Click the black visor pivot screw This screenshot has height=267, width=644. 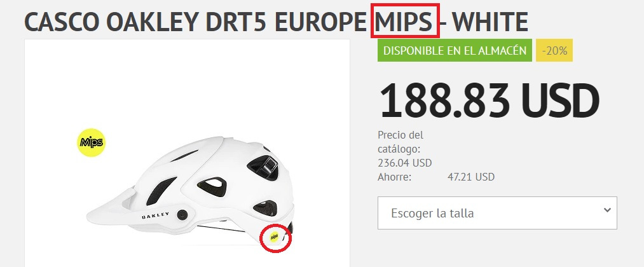pos(182,214)
